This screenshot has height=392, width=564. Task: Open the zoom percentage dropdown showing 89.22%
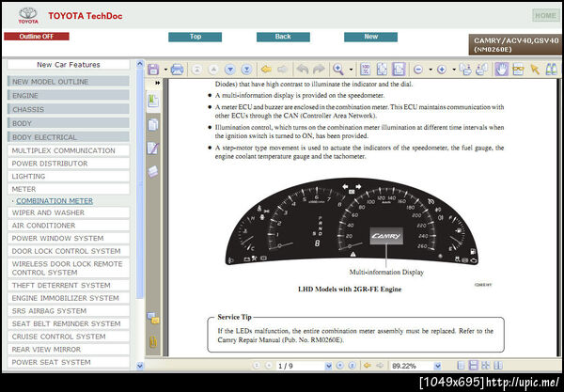click(x=437, y=366)
